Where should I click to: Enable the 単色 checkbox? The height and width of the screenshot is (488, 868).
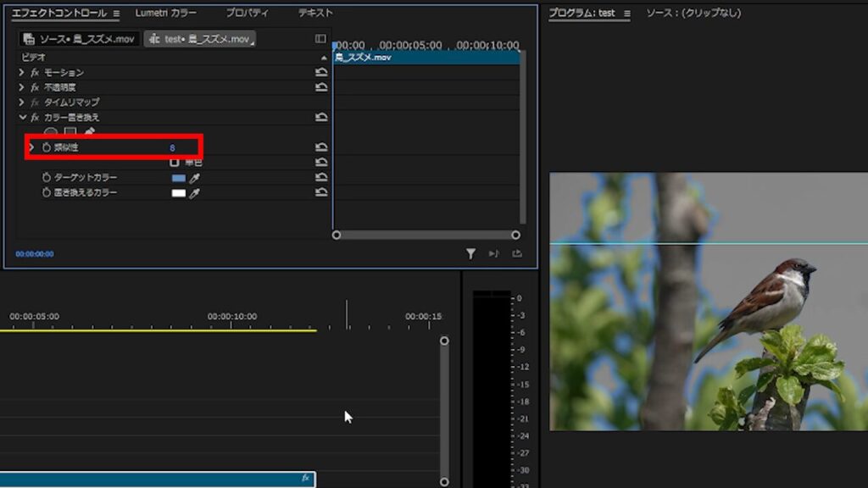click(175, 162)
